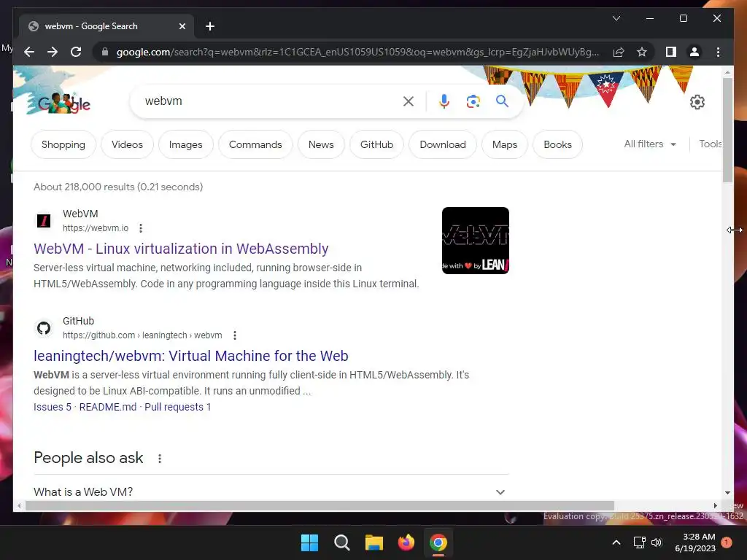Select the Commands filter chip
This screenshot has height=560, width=747.
tap(255, 144)
